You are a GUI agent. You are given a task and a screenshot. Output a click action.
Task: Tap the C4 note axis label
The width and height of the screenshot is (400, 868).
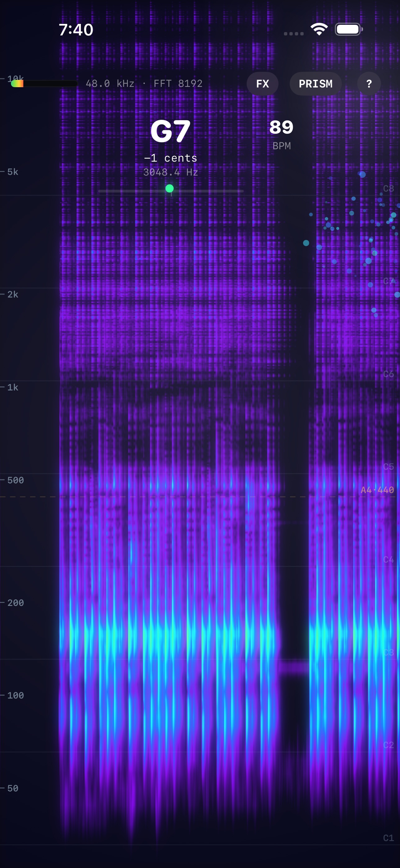389,560
